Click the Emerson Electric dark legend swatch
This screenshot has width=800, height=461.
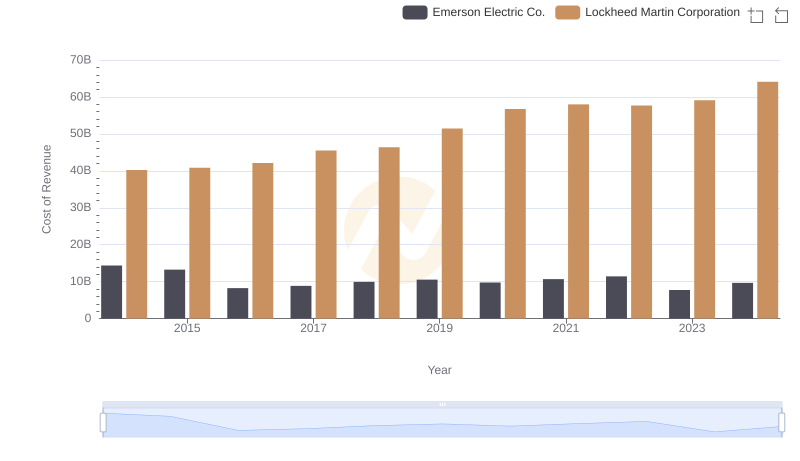[x=415, y=12]
